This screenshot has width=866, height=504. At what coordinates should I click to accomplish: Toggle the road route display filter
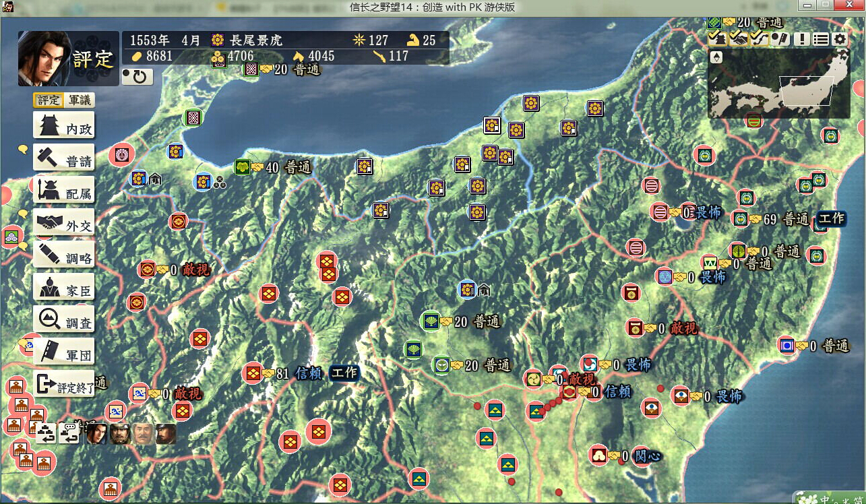760,38
